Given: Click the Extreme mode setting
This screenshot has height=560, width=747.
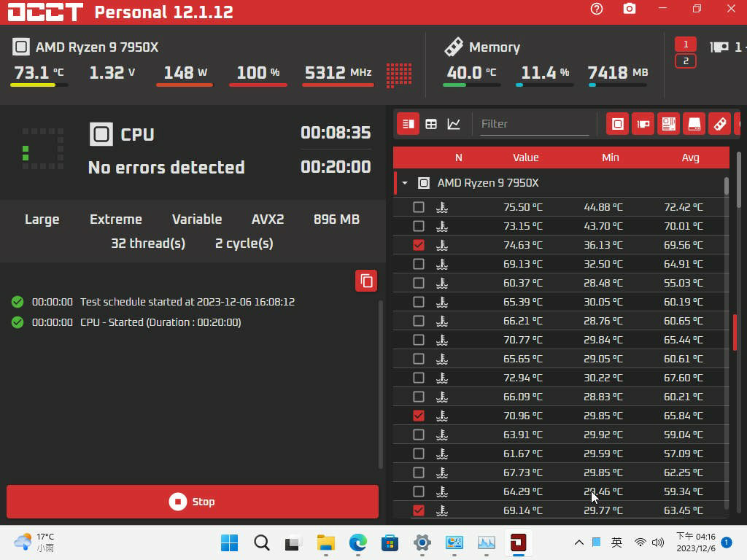Looking at the screenshot, I should [116, 219].
